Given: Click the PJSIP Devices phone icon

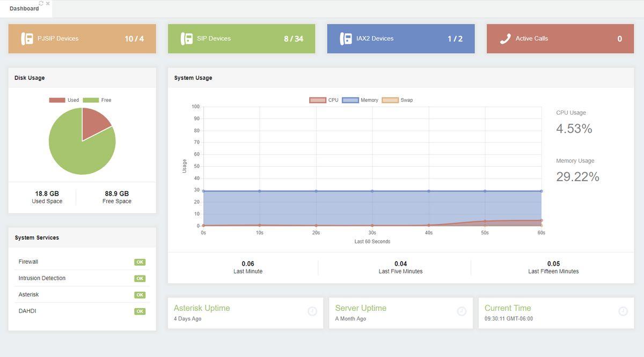Looking at the screenshot, I should point(27,39).
